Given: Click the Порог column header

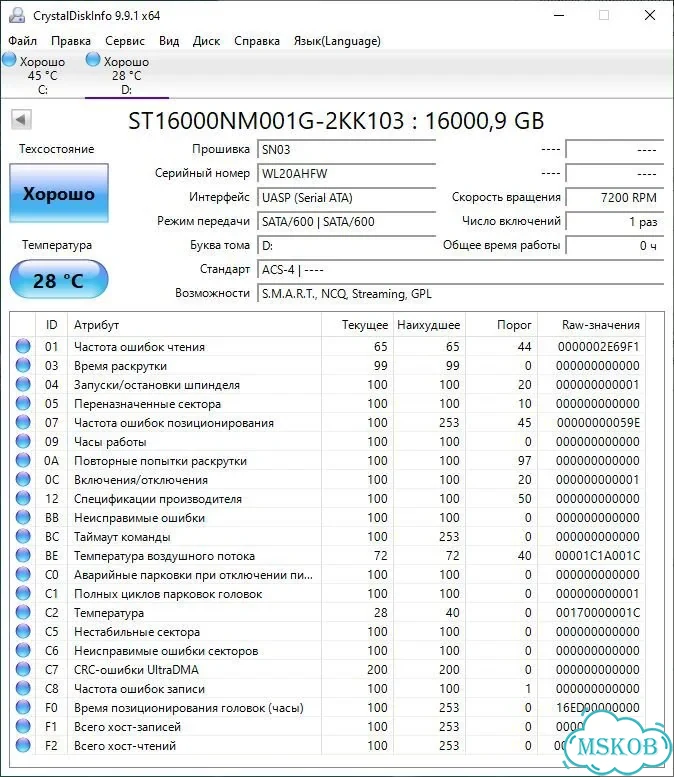Looking at the screenshot, I should tap(502, 325).
